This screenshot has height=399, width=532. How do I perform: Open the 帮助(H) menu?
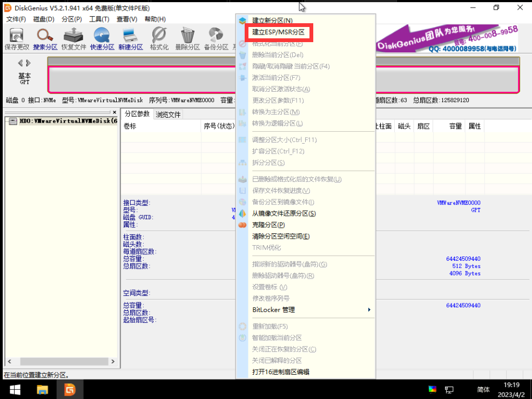[155, 19]
